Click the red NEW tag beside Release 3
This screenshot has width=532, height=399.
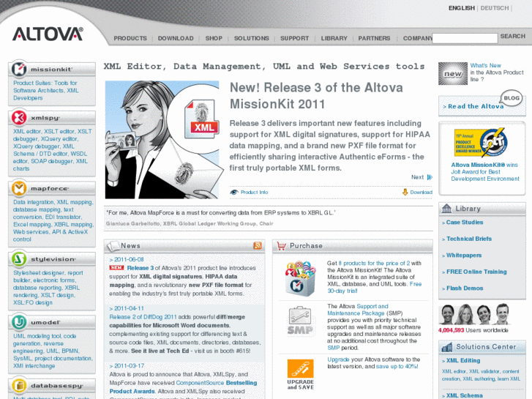116,268
